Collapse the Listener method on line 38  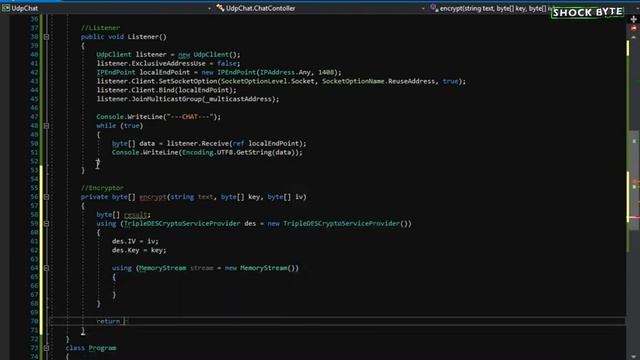[46, 37]
